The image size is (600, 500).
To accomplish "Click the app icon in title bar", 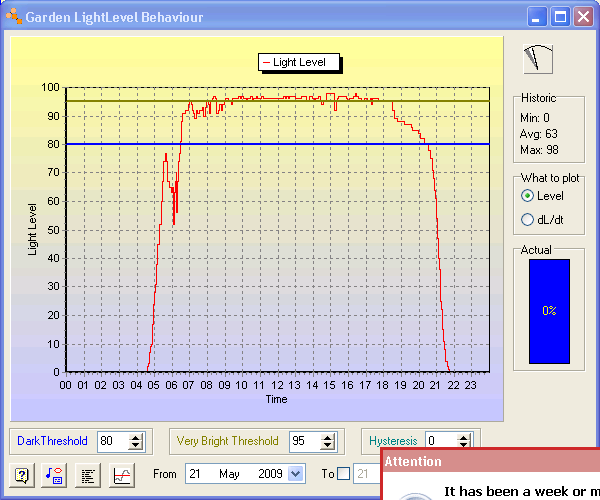I will pos(12,17).
